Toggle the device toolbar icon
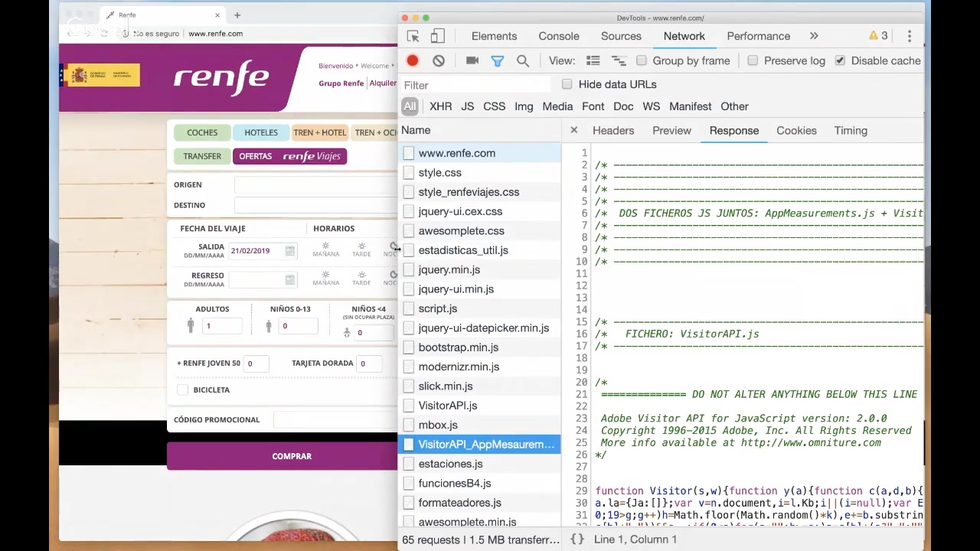The height and width of the screenshot is (551, 980). tap(437, 36)
